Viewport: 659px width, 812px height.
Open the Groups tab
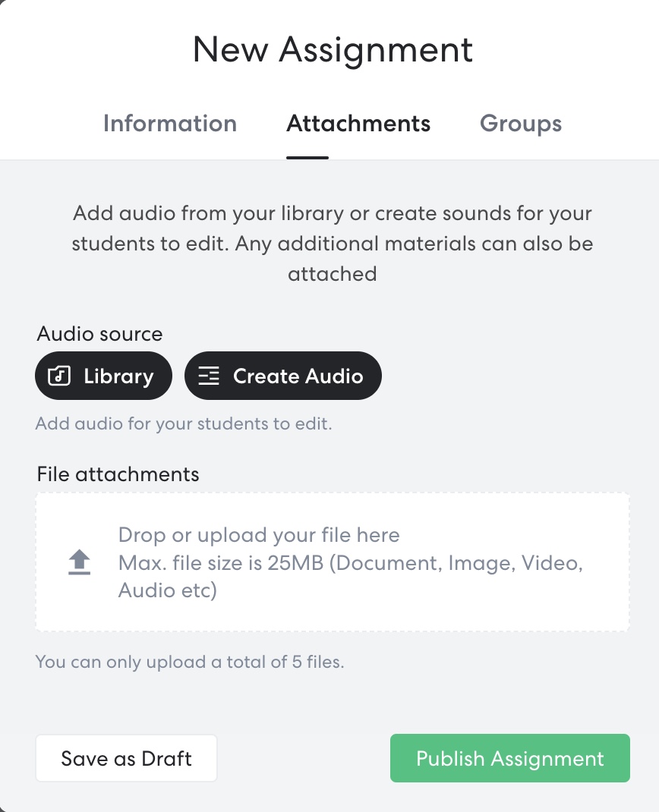[x=521, y=124]
